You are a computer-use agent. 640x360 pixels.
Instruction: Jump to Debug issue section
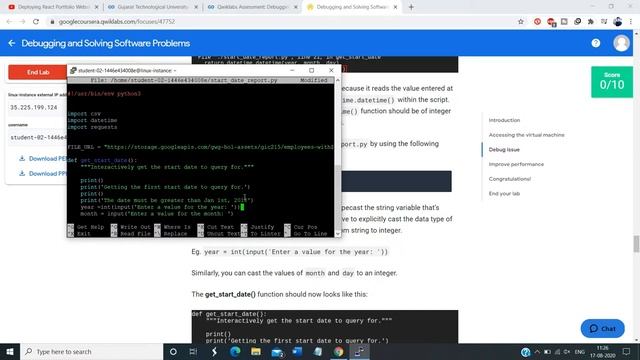[x=504, y=150]
